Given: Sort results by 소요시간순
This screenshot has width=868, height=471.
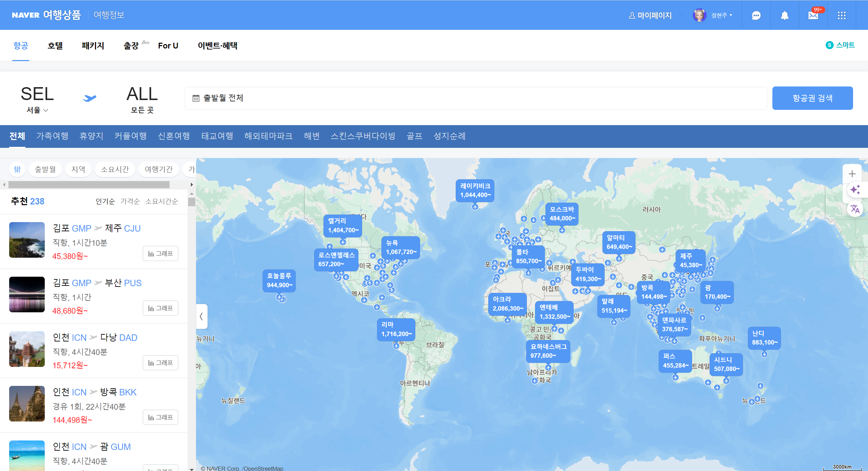Looking at the screenshot, I should 161,201.
